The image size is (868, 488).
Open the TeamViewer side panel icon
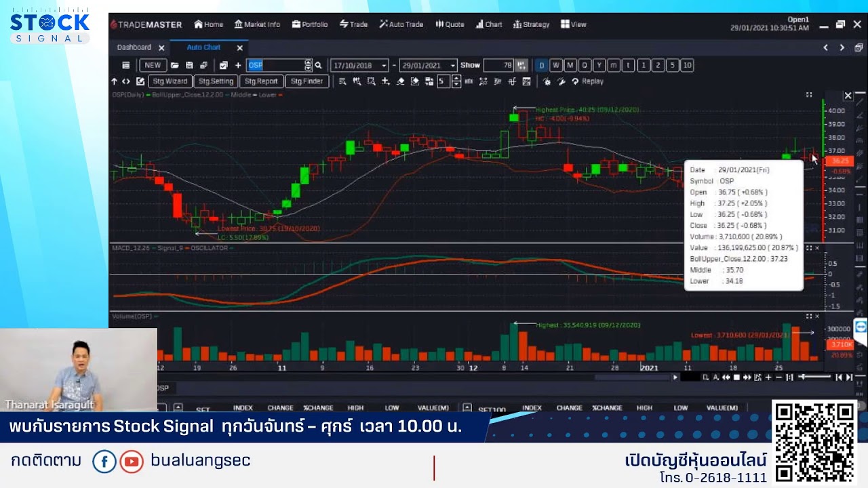click(861, 327)
